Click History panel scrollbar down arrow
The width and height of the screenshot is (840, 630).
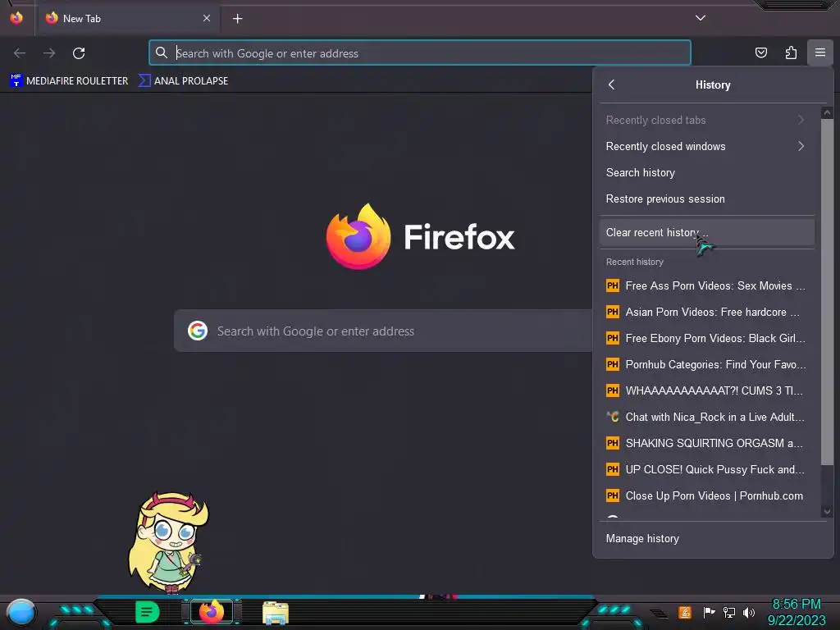coord(827,512)
